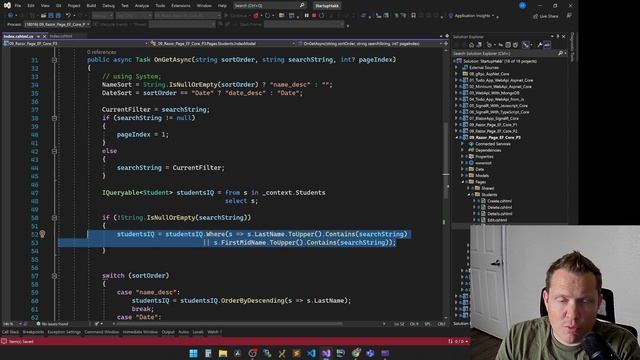Open the Immediate Window tab
Viewport: 640px width, 360px height.
[140, 332]
